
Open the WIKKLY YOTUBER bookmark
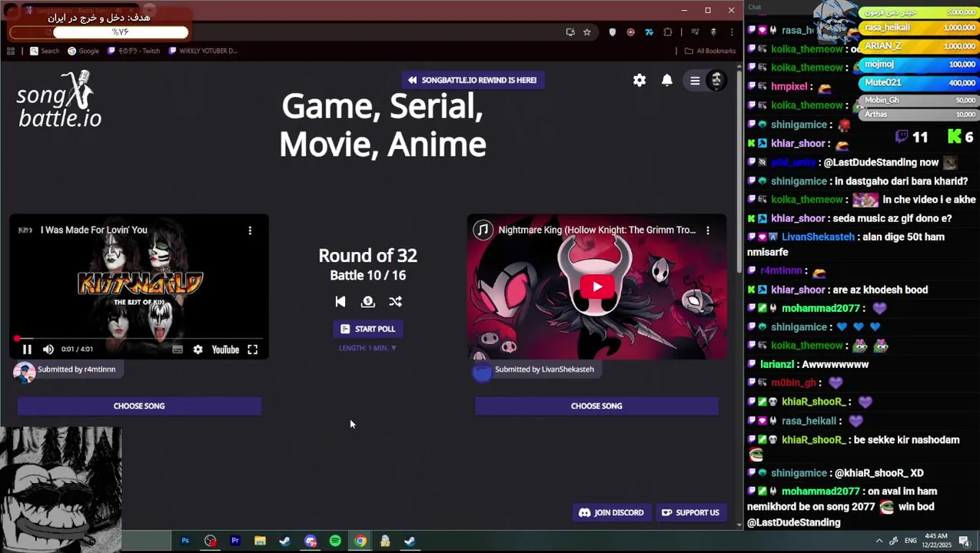click(x=203, y=51)
